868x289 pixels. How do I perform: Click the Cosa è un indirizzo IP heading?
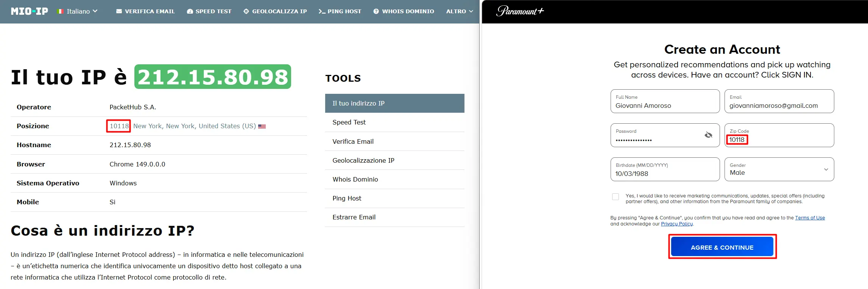point(103,230)
